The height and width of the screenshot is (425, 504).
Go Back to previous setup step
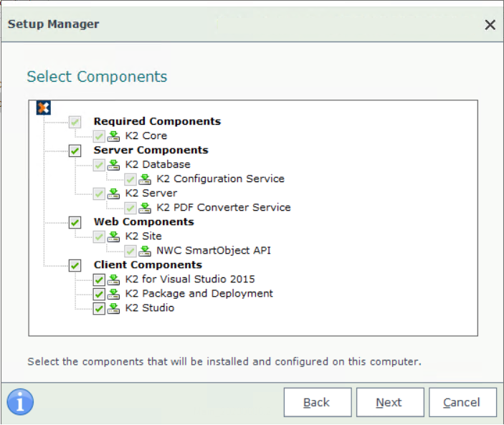click(x=317, y=402)
